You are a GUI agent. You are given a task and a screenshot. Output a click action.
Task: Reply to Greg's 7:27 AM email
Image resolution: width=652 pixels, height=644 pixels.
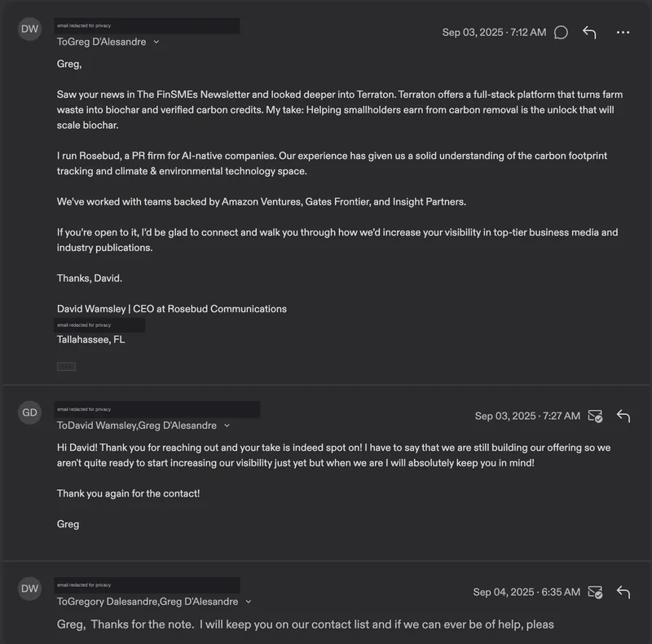(x=623, y=416)
